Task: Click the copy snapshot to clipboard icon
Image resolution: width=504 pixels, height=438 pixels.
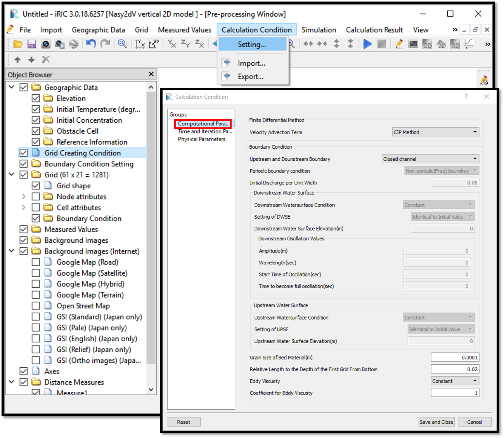Action: [60, 44]
